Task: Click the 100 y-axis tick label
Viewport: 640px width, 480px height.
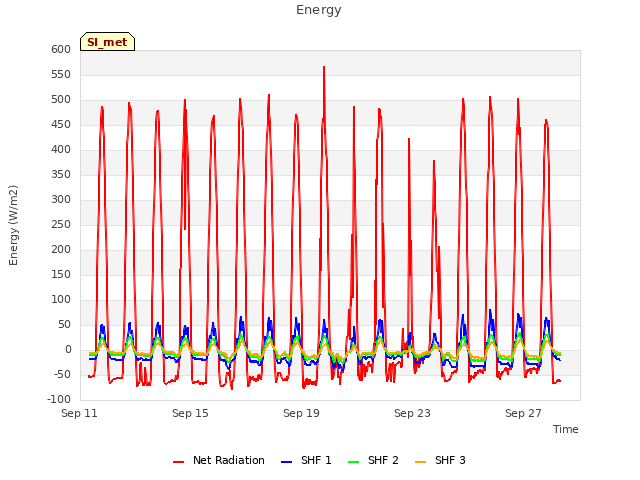Action: click(x=61, y=300)
